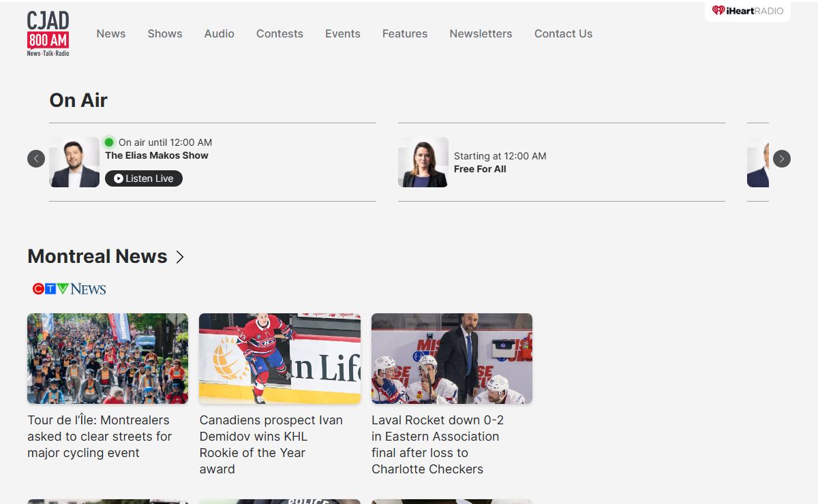
Task: Show previous On Air shows with left arrow
Action: 36,159
